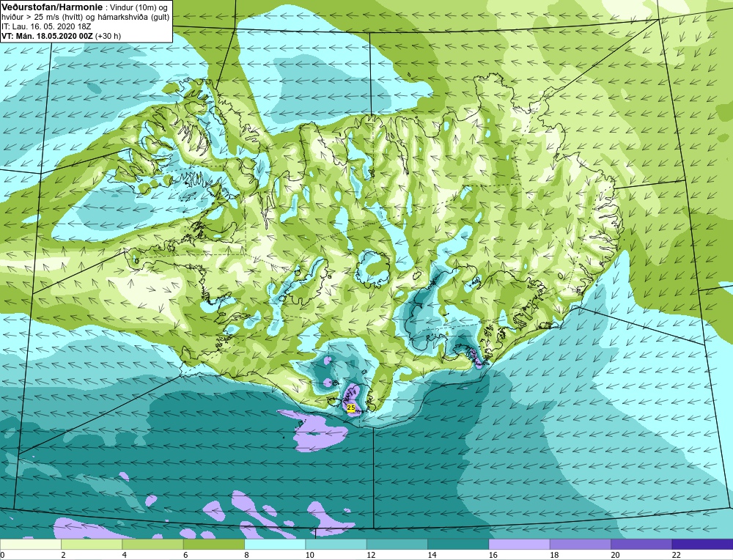Click the legend swatch between 6 and 8

pyautogui.click(x=214, y=544)
